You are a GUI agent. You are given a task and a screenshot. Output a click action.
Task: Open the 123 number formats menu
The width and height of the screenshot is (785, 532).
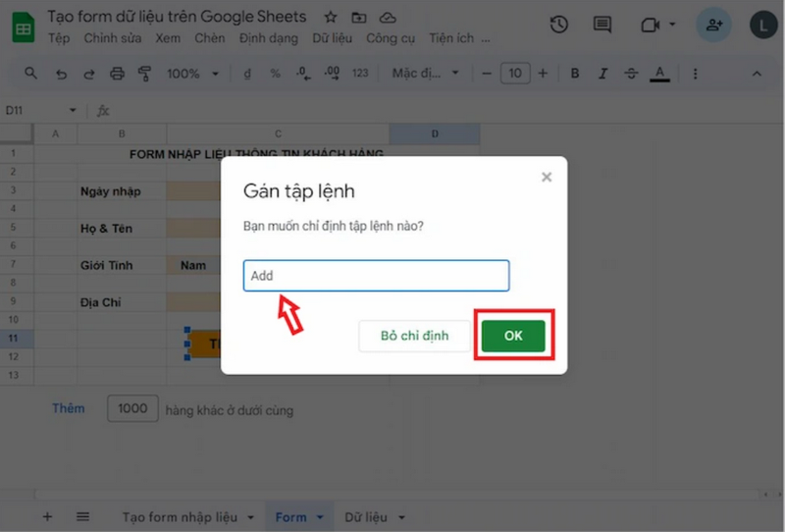pos(360,74)
